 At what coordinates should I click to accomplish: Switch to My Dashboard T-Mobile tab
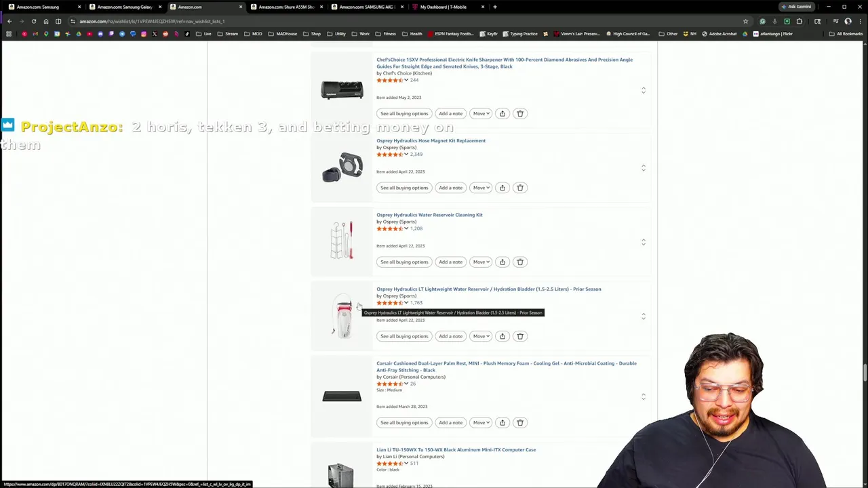click(x=448, y=7)
